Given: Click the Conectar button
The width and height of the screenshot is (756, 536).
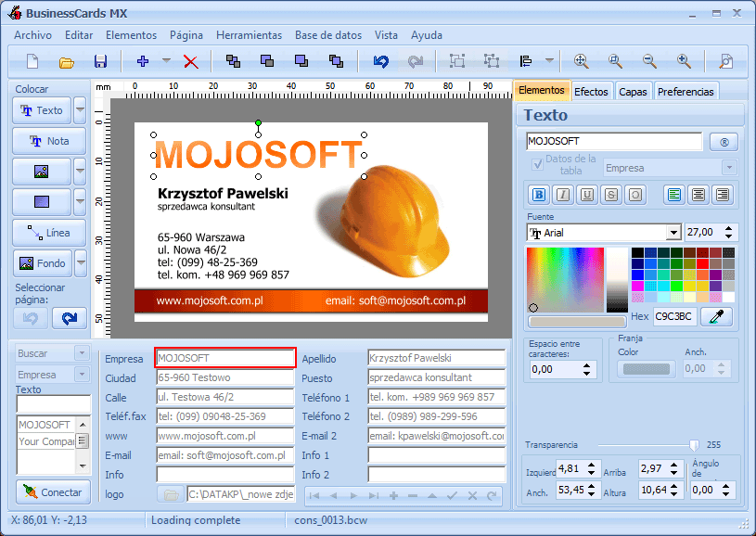Looking at the screenshot, I should [x=53, y=492].
